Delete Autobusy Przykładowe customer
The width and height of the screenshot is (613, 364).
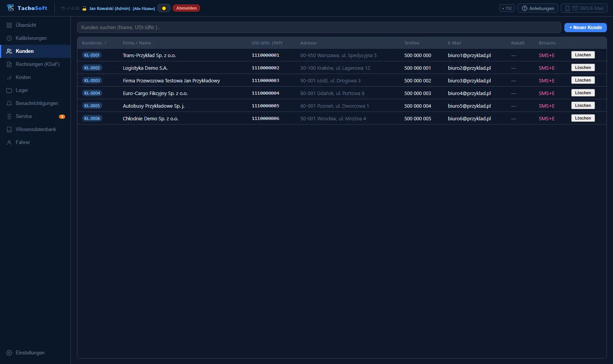coord(583,106)
